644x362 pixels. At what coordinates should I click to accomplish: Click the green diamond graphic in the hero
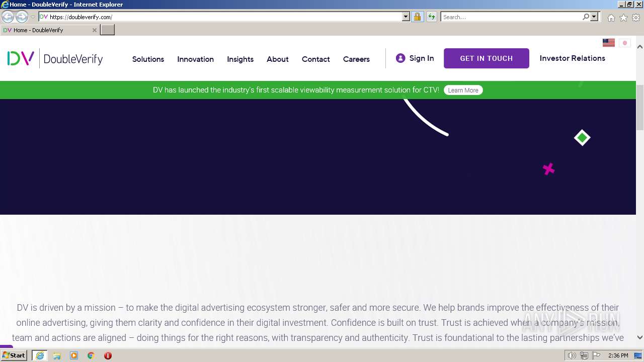tap(582, 137)
